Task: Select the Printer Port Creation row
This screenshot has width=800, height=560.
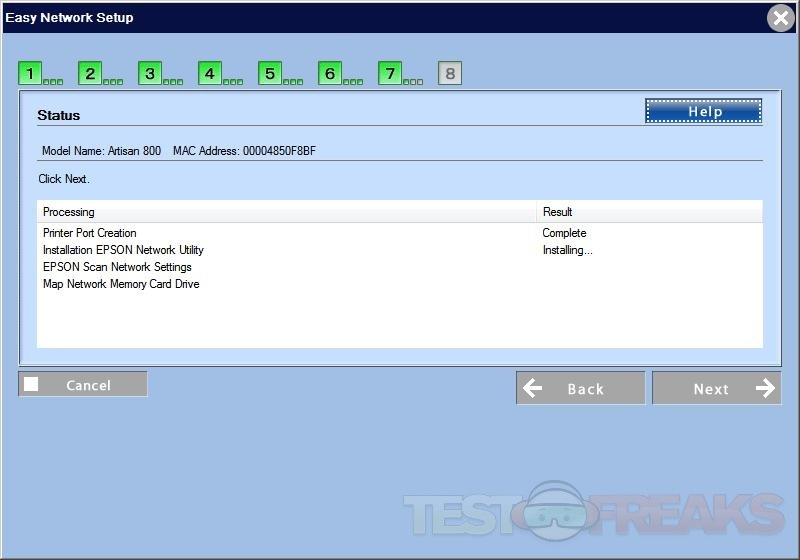Action: [x=90, y=233]
